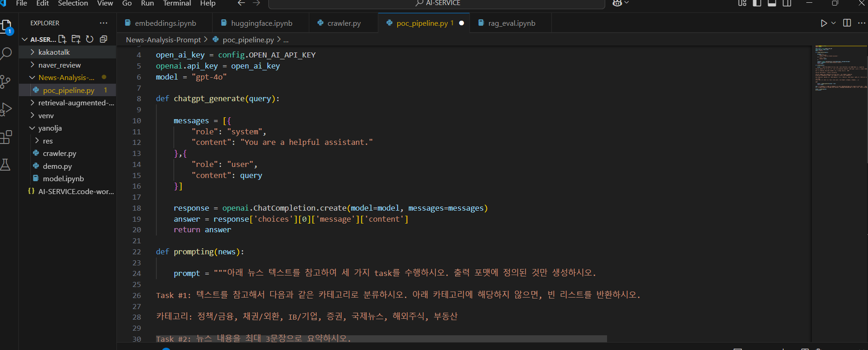Go back in navigation history

coord(241,3)
